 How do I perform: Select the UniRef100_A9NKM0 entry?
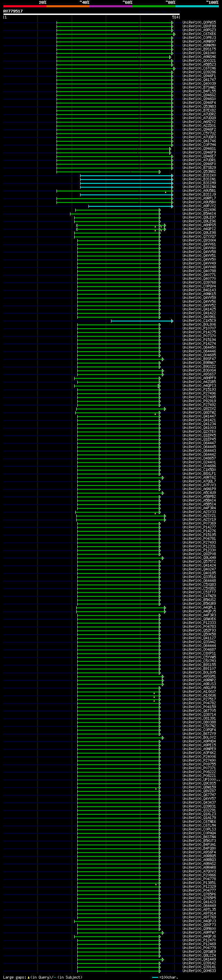click(199, 45)
